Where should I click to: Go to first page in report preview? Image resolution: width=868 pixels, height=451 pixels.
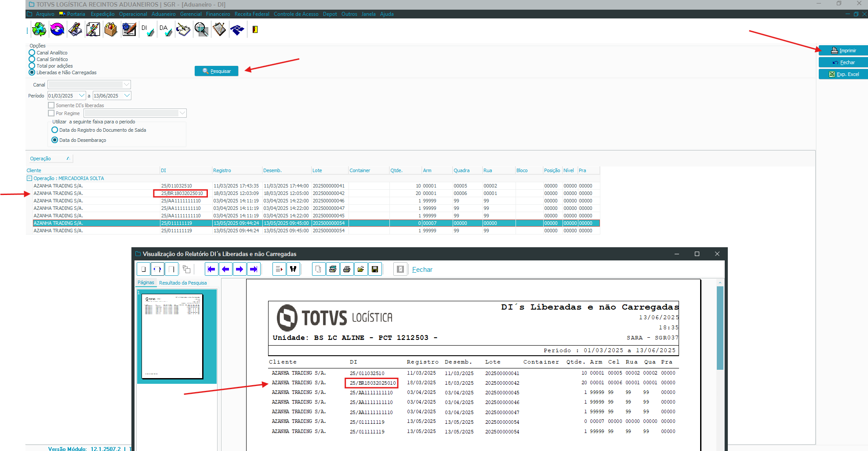[211, 269]
